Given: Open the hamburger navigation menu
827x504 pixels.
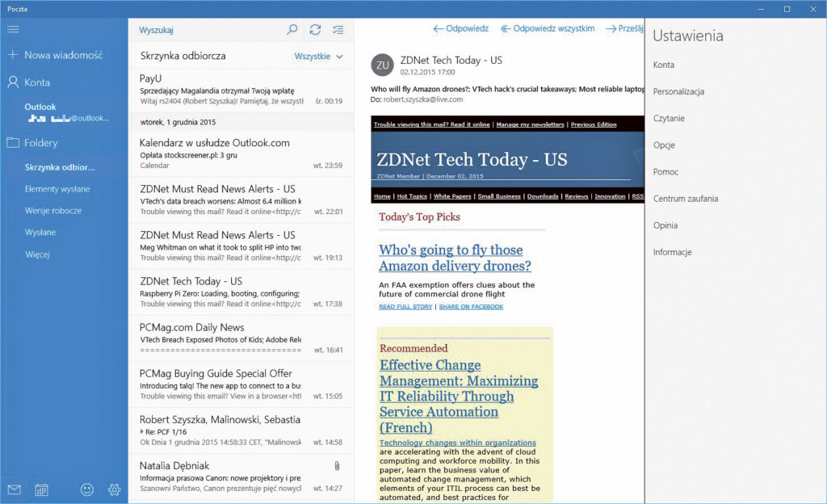Looking at the screenshot, I should pyautogui.click(x=13, y=30).
